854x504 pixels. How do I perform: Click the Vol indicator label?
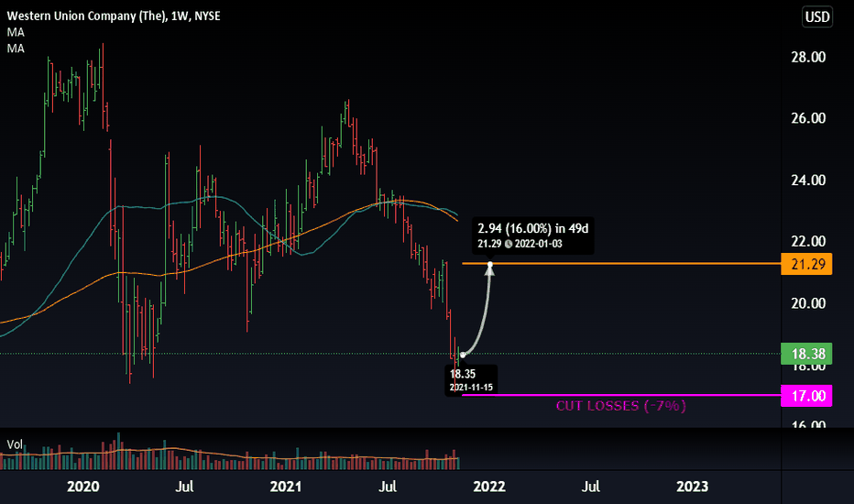15,444
